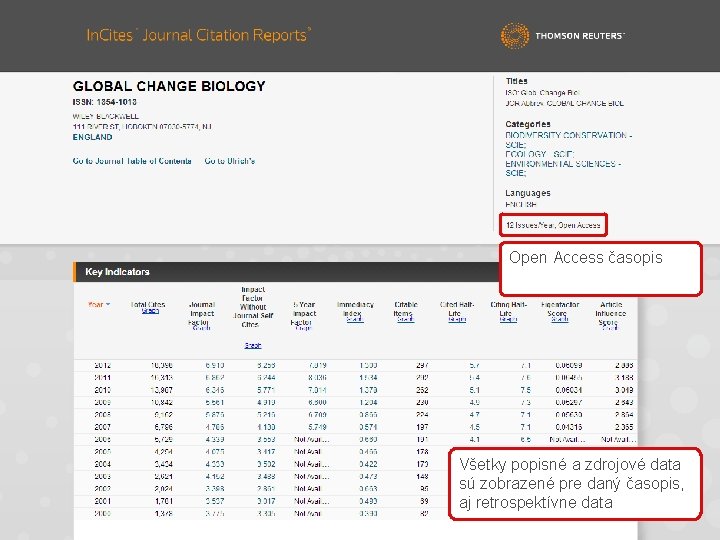The image size is (720, 540).
Task: Click the Immediacy Index column header
Action: pyautogui.click(x=355, y=309)
